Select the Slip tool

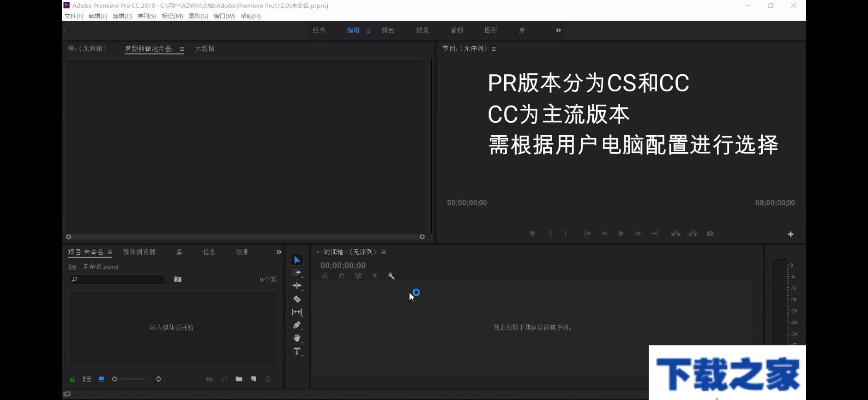pyautogui.click(x=297, y=312)
